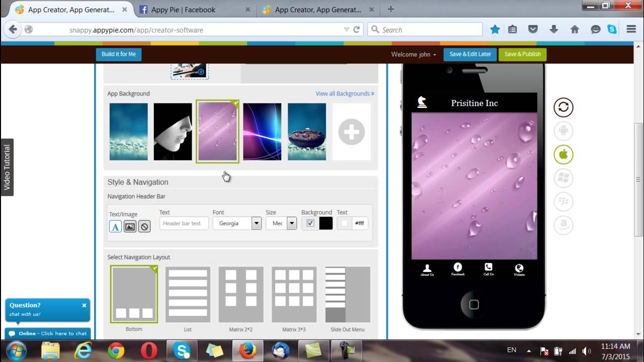Open URL bar history dropdown arrow
Screen dimensions: 644x362
(x=346, y=30)
